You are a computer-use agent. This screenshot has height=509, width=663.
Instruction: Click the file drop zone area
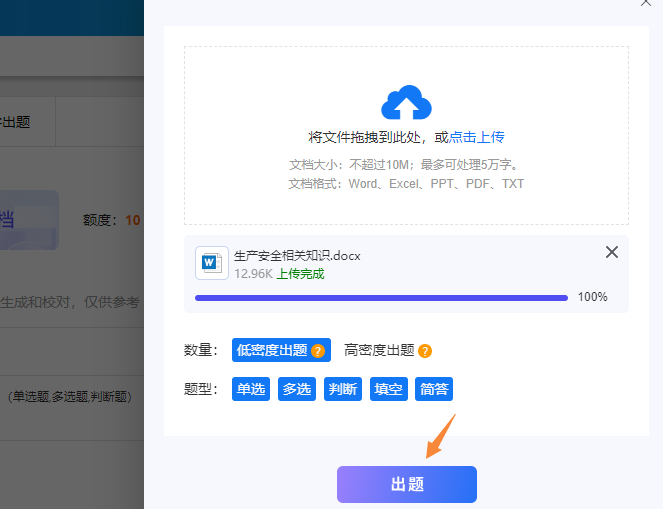(406, 135)
